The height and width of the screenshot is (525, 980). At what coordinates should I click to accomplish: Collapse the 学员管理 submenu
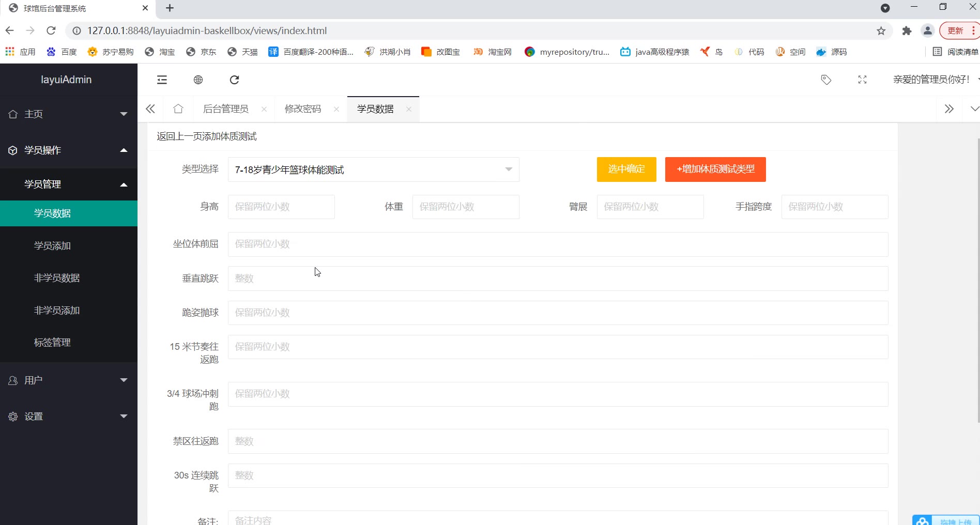[69, 184]
